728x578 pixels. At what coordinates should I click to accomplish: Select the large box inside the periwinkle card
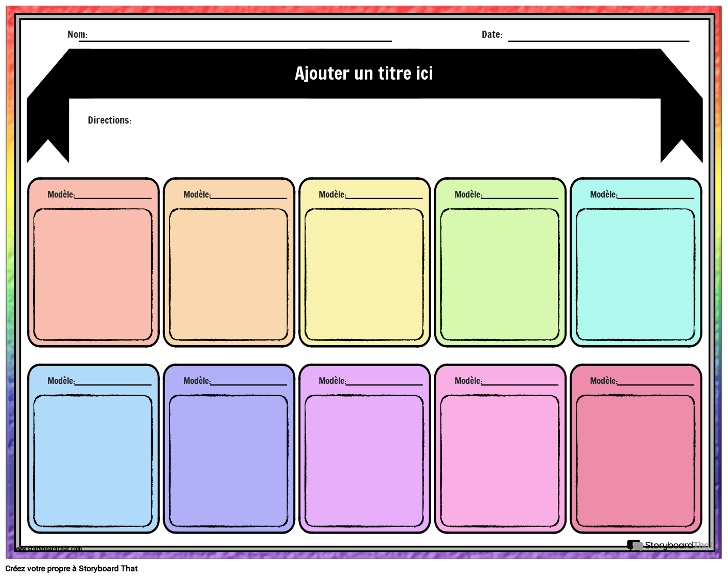pos(228,461)
